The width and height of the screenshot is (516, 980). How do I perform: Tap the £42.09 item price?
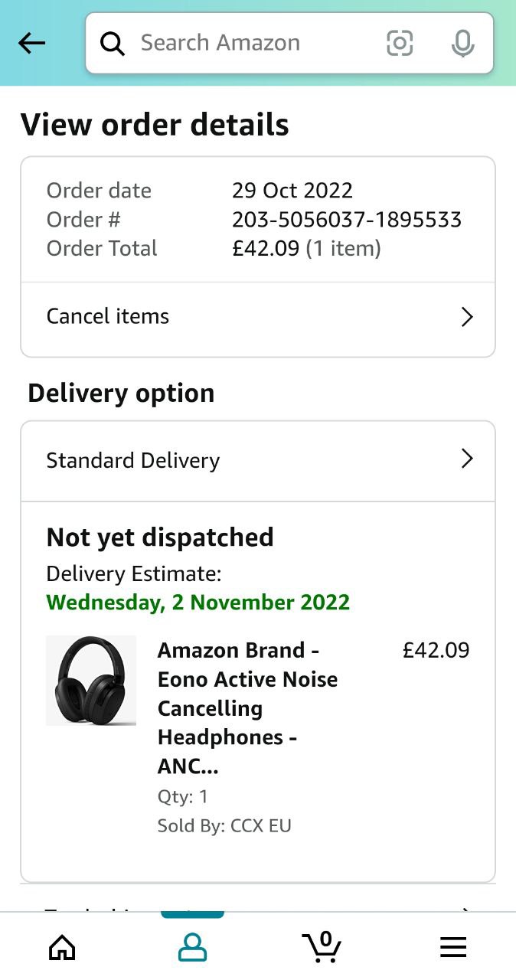[436, 650]
